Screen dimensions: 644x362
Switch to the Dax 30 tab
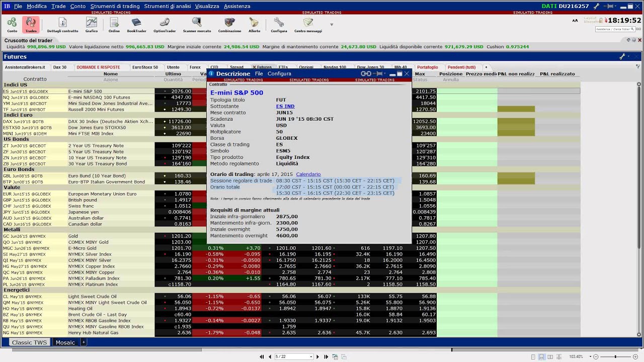pyautogui.click(x=60, y=67)
